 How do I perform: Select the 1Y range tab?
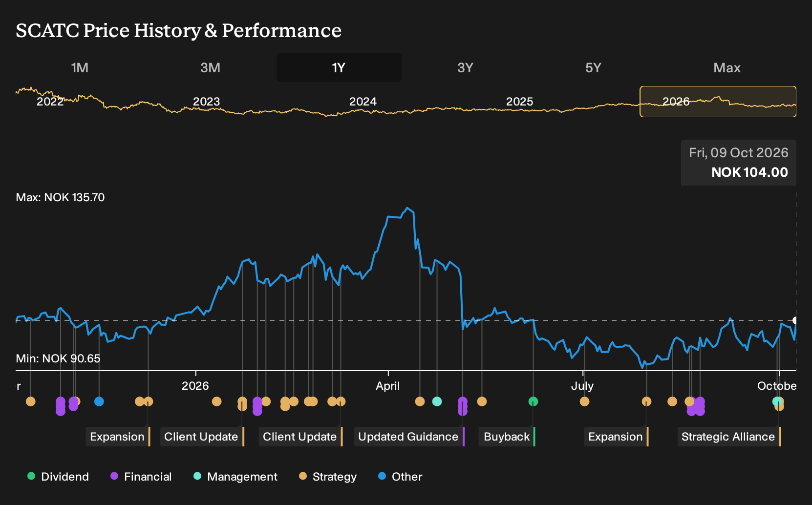tap(339, 67)
